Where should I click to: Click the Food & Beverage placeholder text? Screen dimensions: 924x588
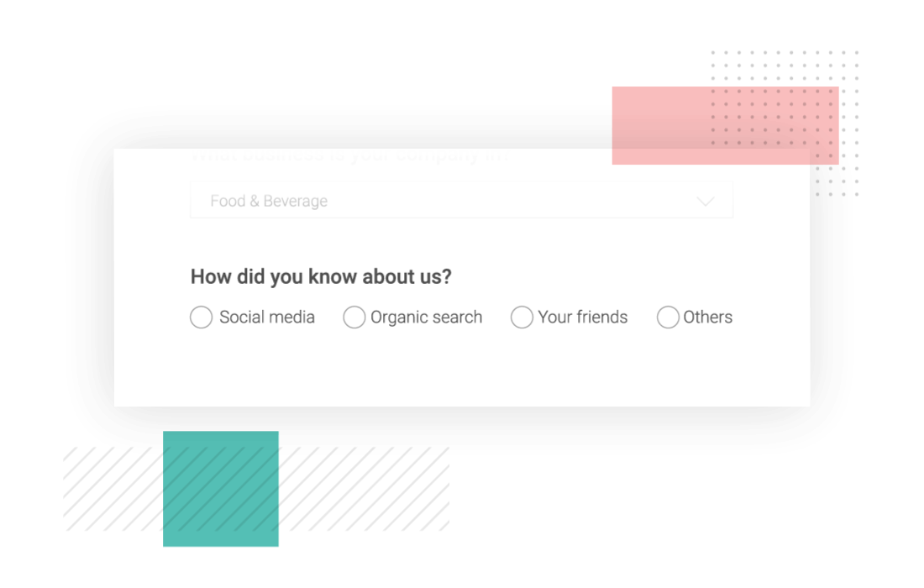click(x=269, y=201)
